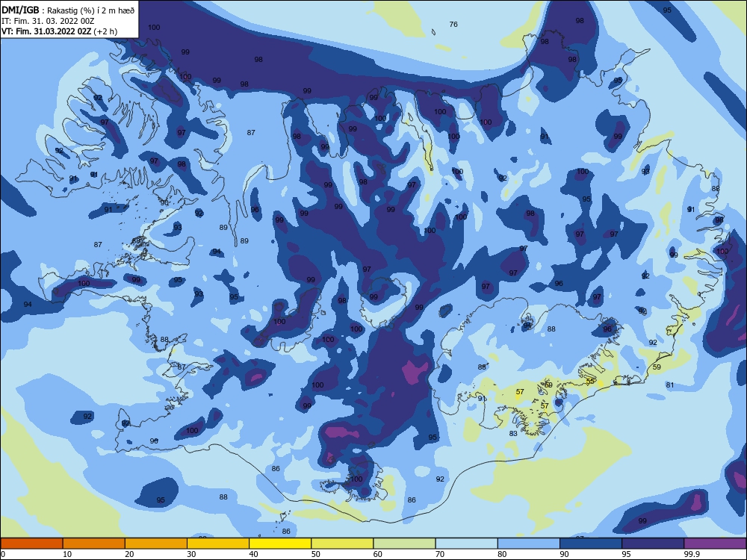Image resolution: width=747 pixels, height=560 pixels.
Task: Select the medium blue 90–95 legend band
Action: click(591, 544)
